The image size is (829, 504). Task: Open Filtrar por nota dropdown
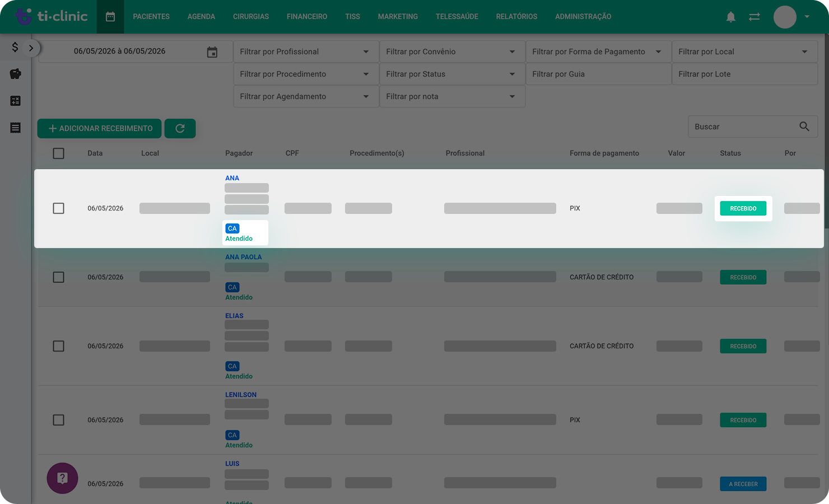pos(452,96)
